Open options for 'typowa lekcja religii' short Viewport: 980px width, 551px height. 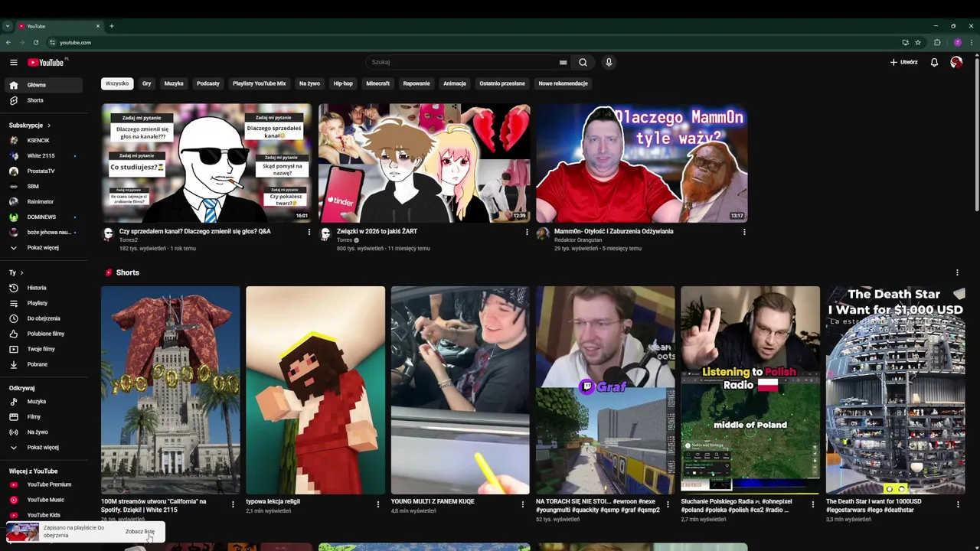tap(377, 504)
